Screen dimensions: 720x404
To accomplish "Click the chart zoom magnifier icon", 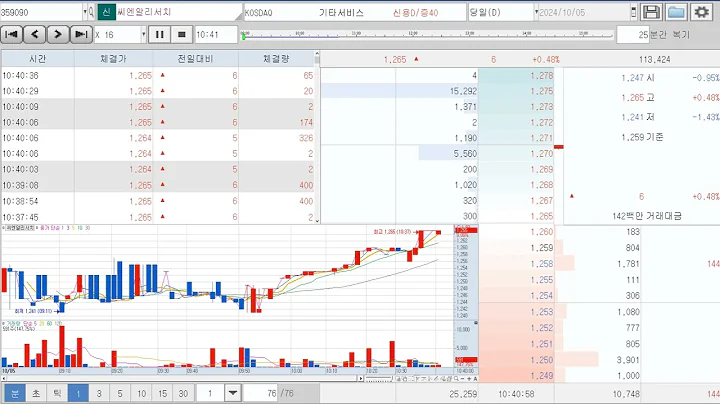I will pyautogui.click(x=456, y=379).
